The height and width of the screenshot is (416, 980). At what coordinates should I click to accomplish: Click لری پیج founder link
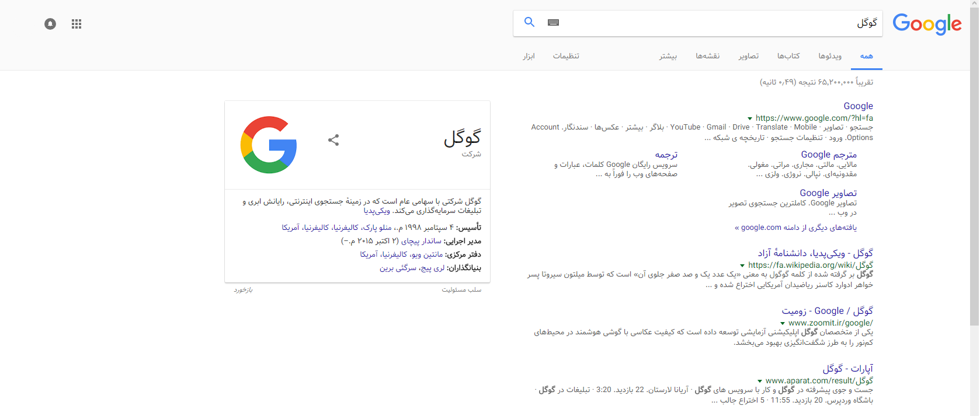(x=432, y=268)
